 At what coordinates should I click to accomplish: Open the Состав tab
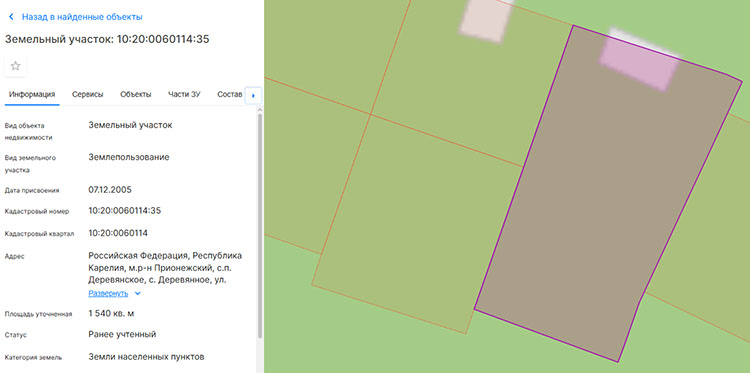[230, 95]
